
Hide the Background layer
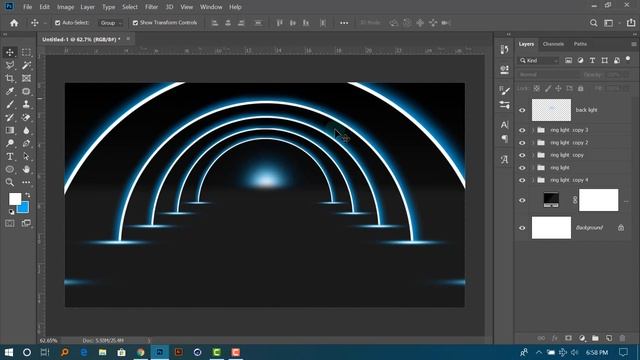point(522,228)
